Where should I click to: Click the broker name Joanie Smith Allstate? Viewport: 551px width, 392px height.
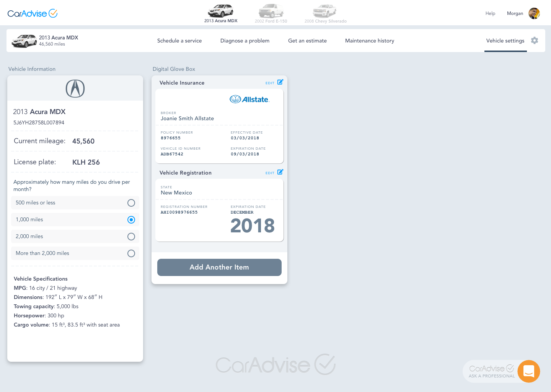pyautogui.click(x=187, y=119)
